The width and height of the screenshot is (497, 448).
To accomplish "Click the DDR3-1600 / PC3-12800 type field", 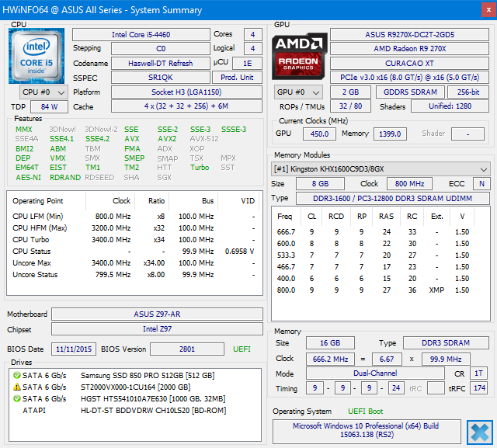I will pos(393,198).
